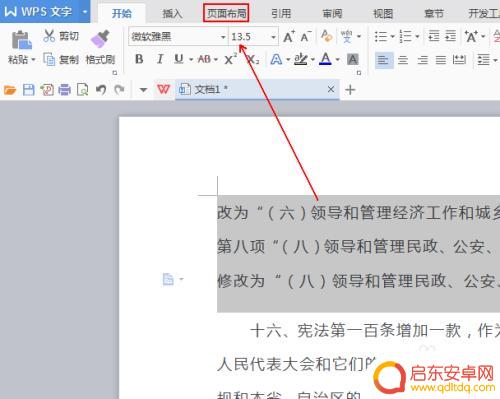Open the font dialog launcher
This screenshot has width=500, height=399.
[359, 72]
